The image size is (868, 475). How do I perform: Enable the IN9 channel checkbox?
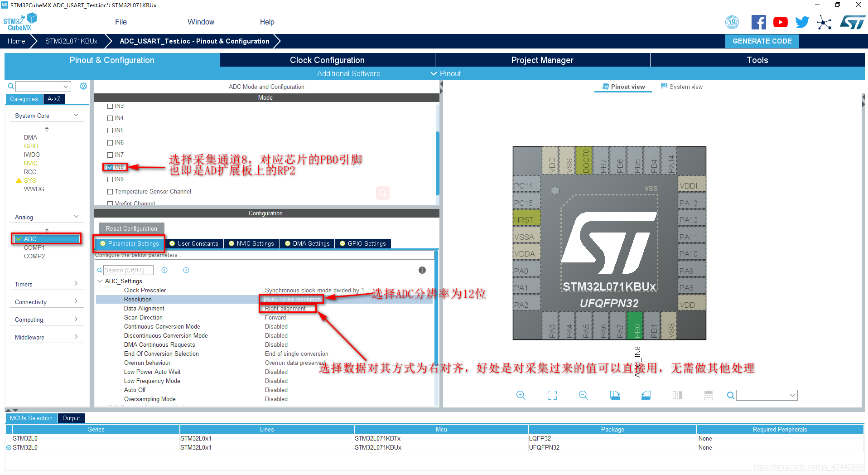pyautogui.click(x=110, y=179)
